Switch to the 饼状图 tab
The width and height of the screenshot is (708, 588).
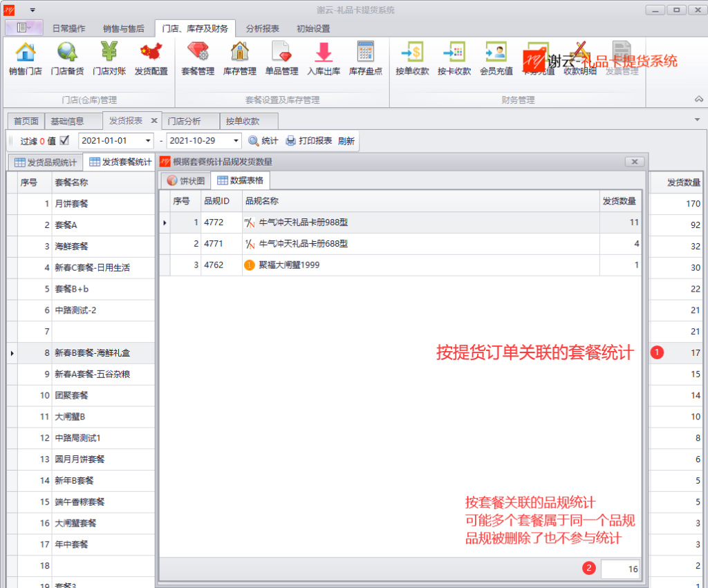[185, 181]
